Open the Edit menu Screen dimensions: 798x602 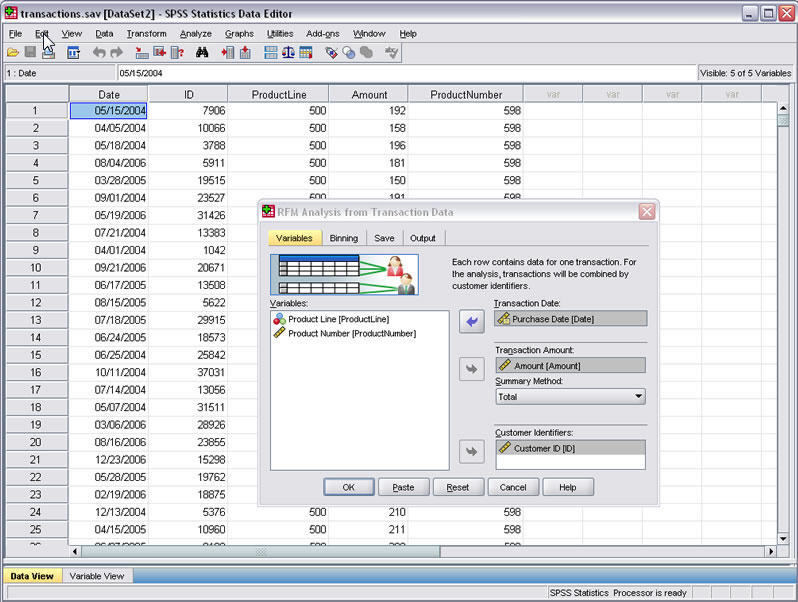[x=42, y=34]
